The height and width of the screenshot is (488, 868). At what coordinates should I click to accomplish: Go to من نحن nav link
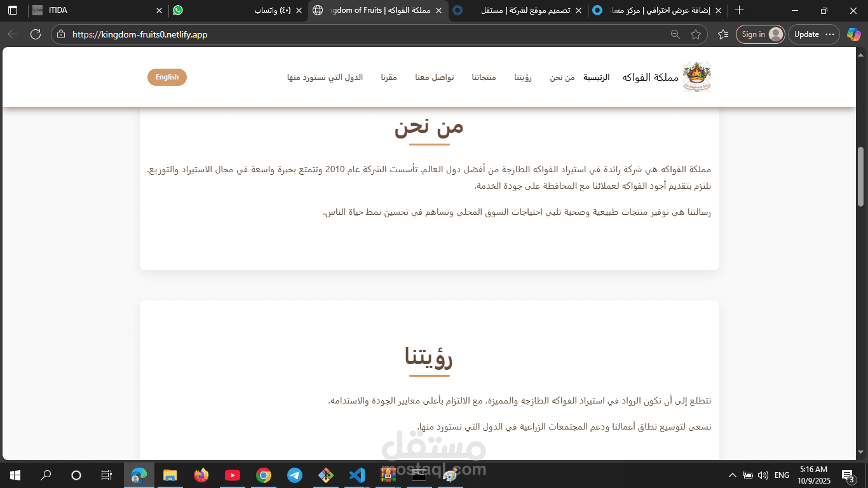point(562,78)
